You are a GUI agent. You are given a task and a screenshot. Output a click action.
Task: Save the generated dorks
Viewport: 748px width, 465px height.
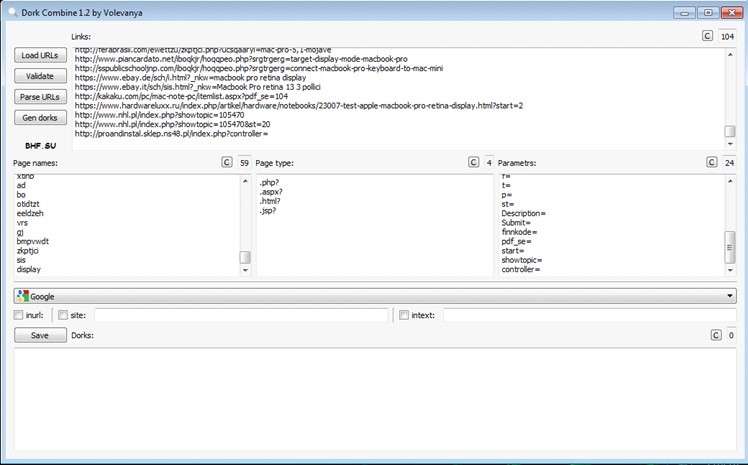(x=40, y=335)
